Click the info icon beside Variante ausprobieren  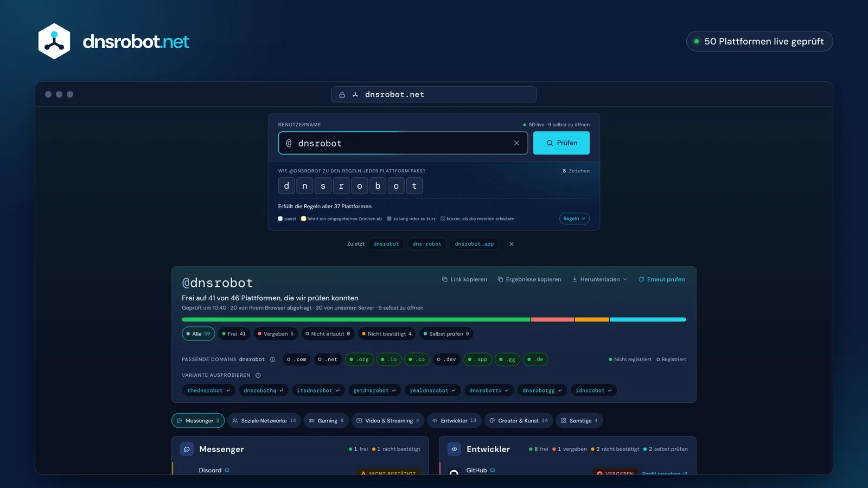[258, 375]
